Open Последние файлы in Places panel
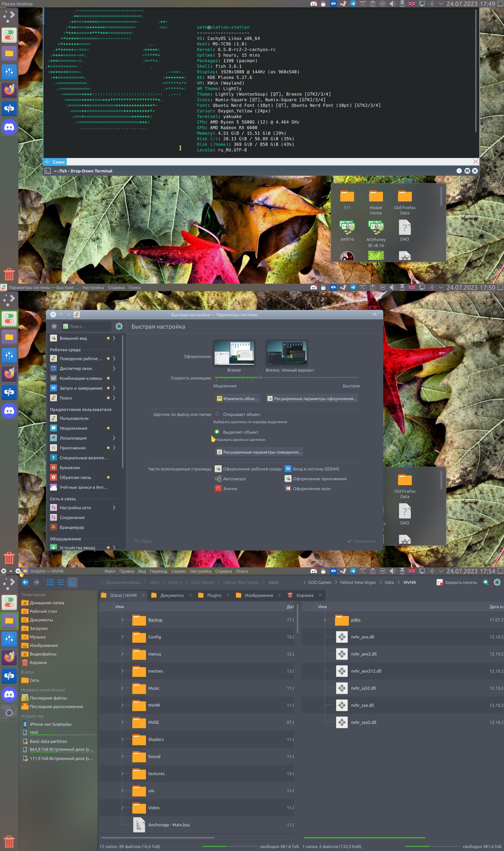Image resolution: width=504 pixels, height=851 pixels. coord(48,698)
